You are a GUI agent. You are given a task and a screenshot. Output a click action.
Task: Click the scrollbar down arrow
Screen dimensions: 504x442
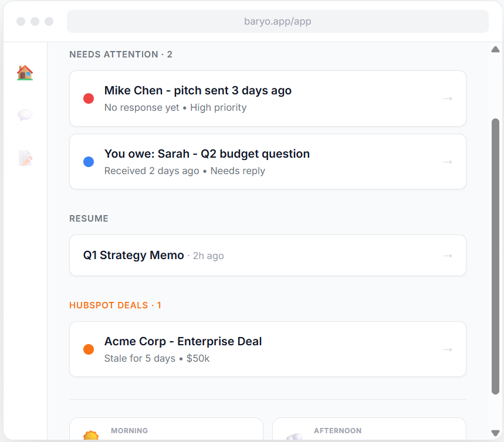point(495,433)
